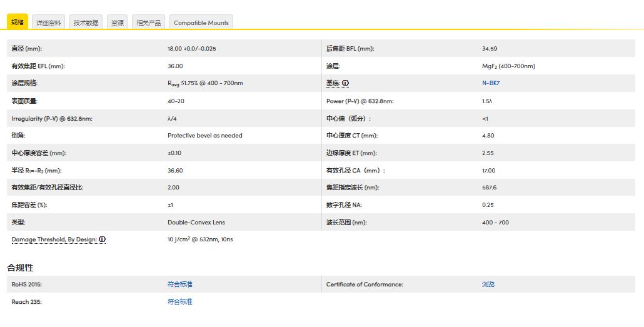Open the 相关产品 tab
644x327 pixels.
tap(148, 23)
